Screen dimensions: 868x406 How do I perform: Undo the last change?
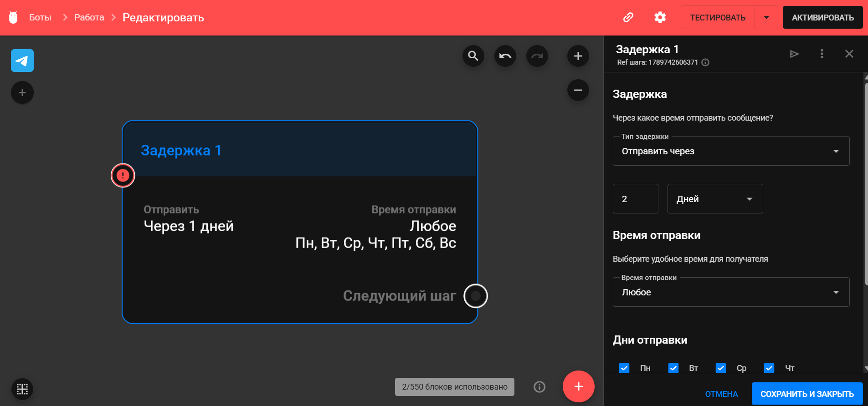(505, 56)
